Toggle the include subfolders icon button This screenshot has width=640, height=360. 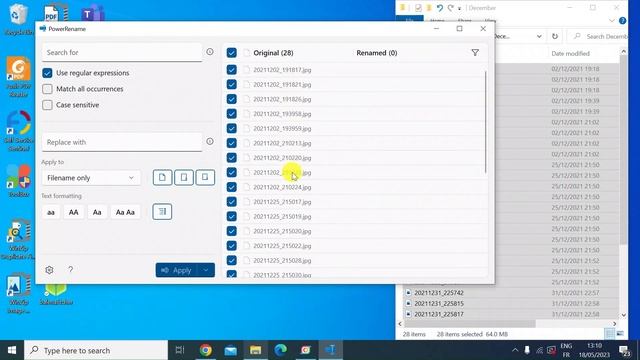tap(205, 178)
